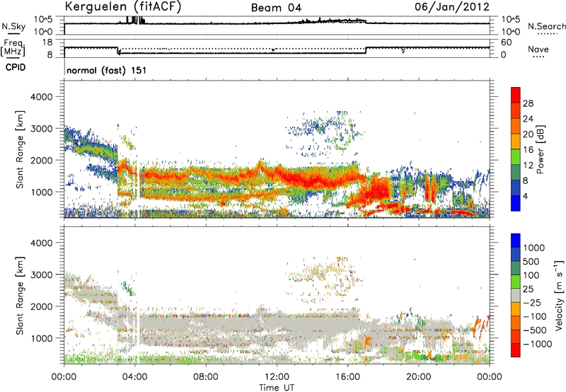Click the 'N.Sky' label
Image resolution: width=566 pixels, height=392 pixels.
click(x=13, y=26)
